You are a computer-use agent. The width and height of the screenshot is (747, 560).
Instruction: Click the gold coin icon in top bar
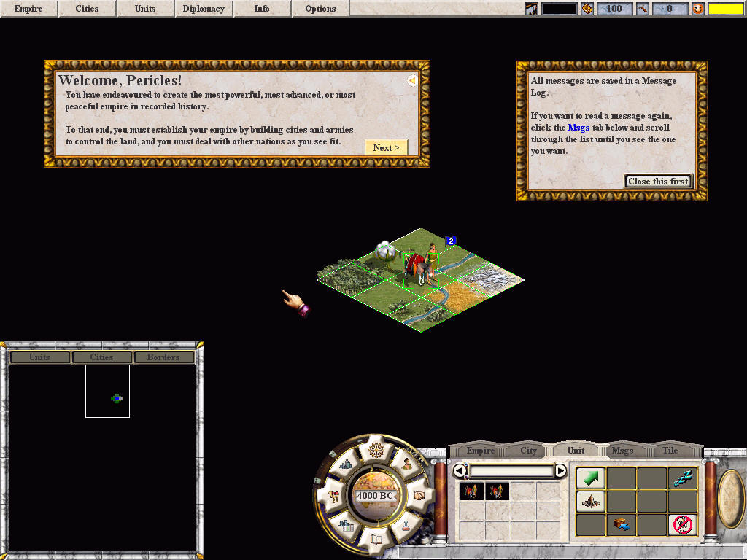tap(587, 9)
